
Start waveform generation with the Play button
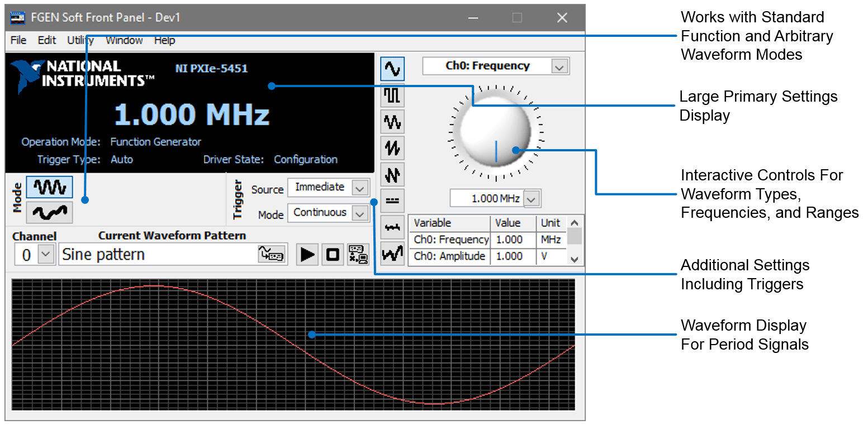tap(307, 255)
